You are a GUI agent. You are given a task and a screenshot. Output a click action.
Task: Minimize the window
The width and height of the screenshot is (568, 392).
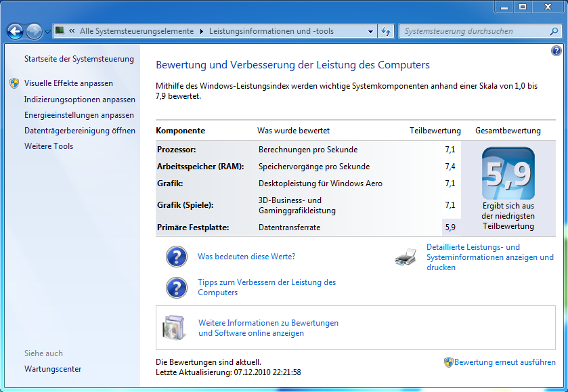coord(504,7)
